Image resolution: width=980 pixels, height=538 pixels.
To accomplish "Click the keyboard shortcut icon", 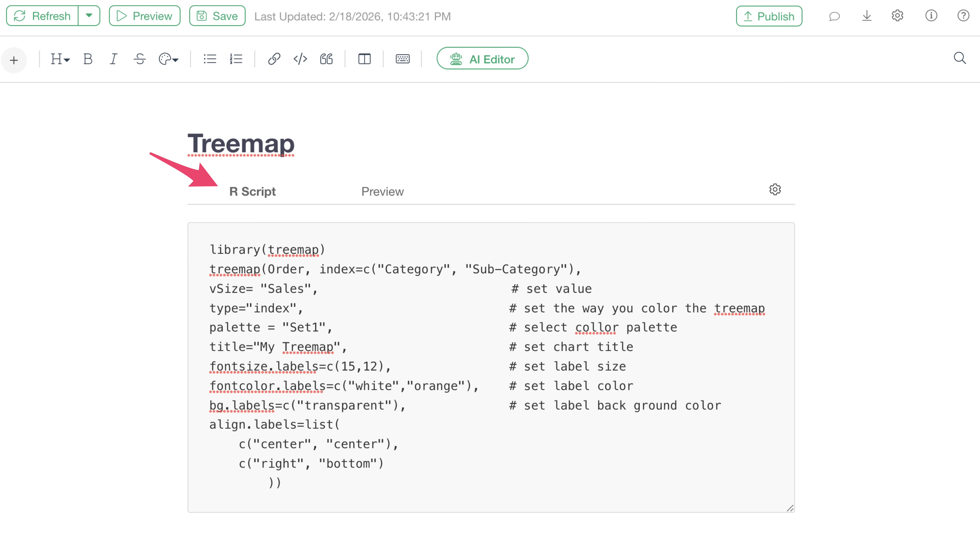I will (402, 59).
